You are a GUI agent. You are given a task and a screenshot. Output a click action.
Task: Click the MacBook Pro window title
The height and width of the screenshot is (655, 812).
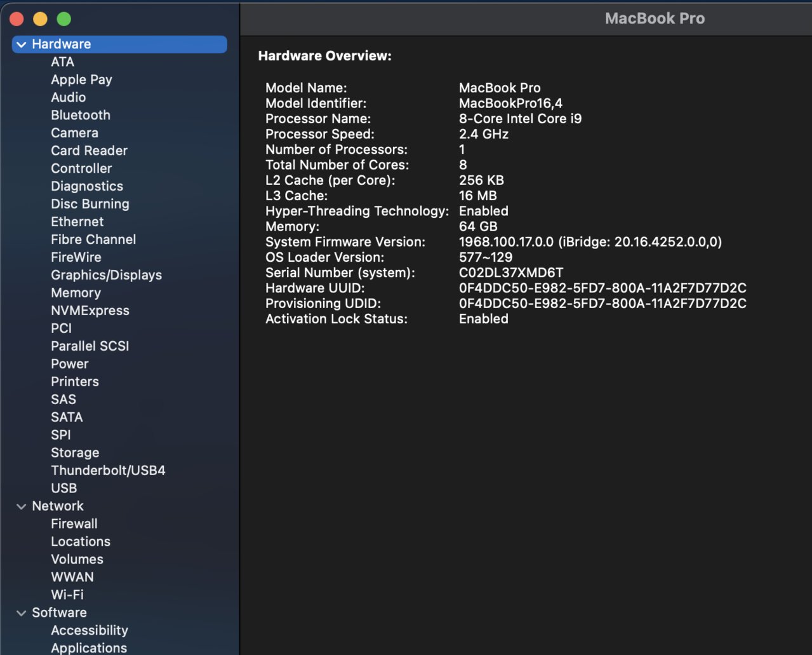tap(655, 18)
